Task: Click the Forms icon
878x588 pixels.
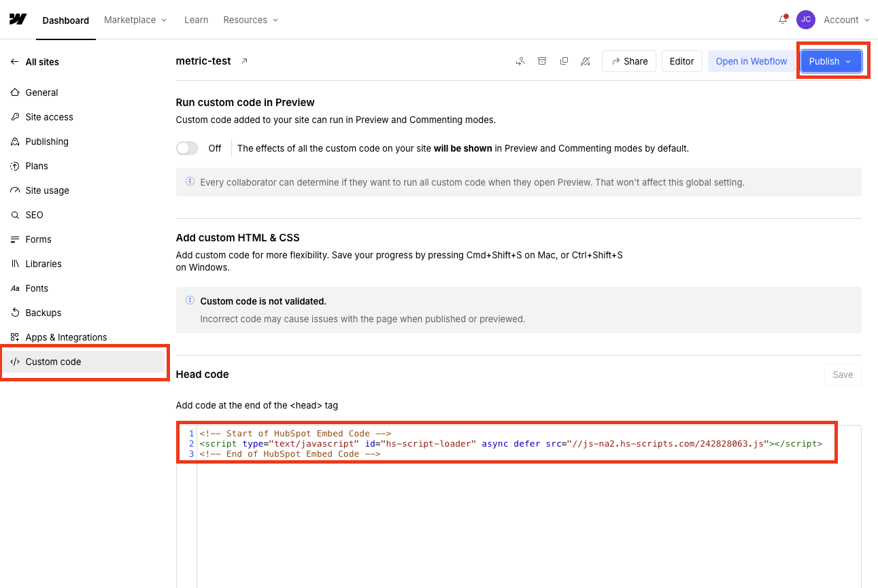Action: coord(15,239)
